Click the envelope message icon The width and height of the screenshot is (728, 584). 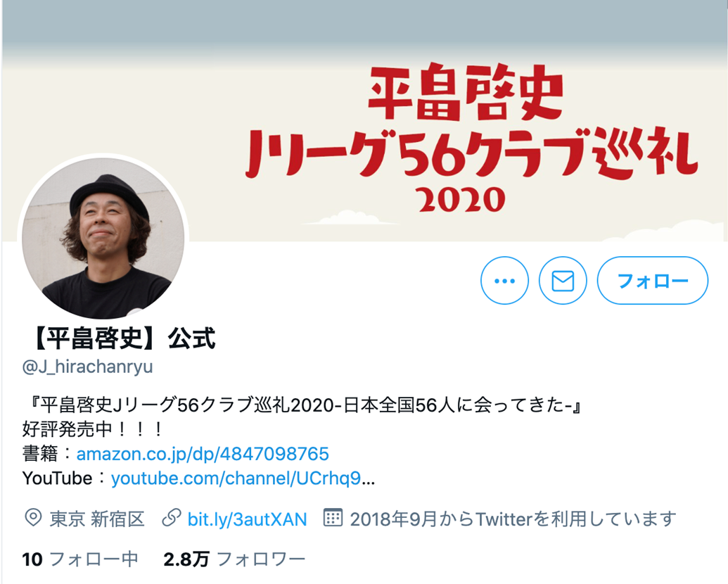(x=563, y=281)
